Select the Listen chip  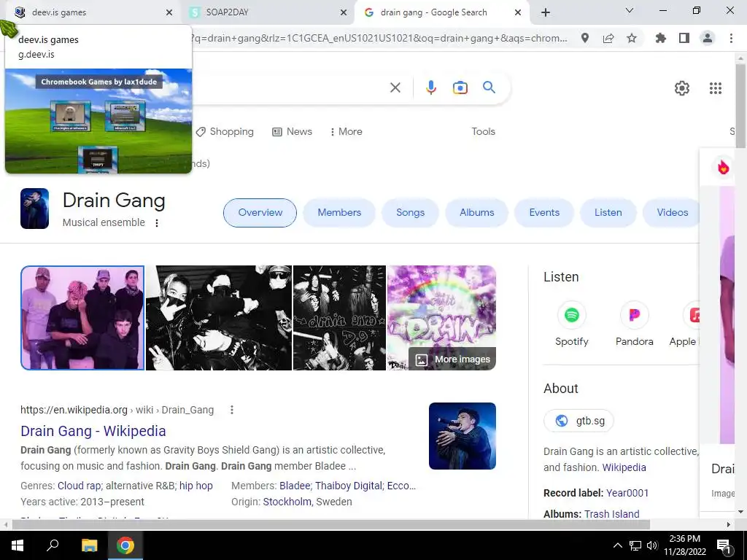pos(608,213)
